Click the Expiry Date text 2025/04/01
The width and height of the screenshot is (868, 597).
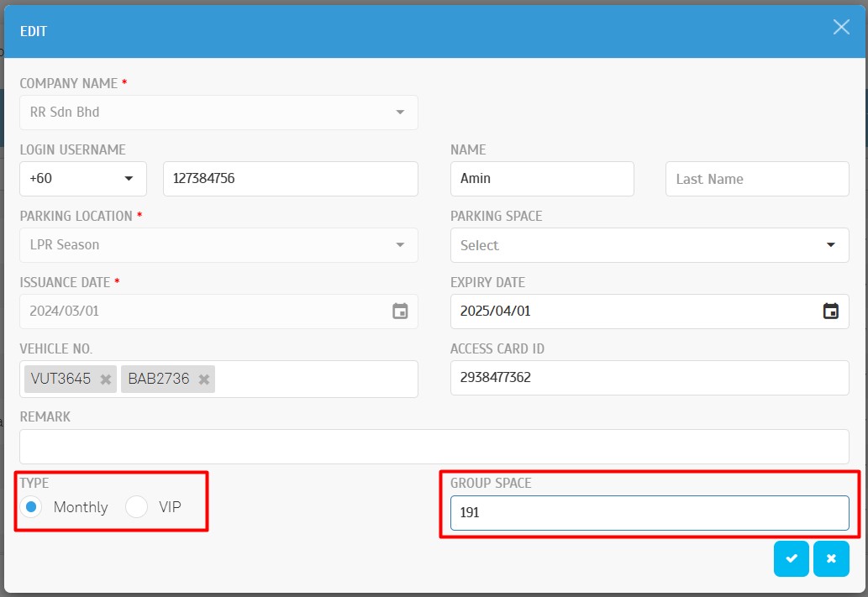tap(496, 312)
